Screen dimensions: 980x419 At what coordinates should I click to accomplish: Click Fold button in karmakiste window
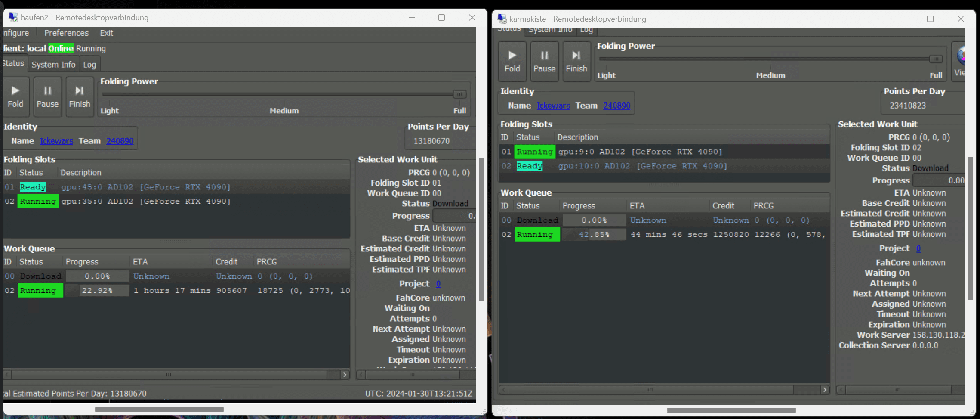[512, 62]
